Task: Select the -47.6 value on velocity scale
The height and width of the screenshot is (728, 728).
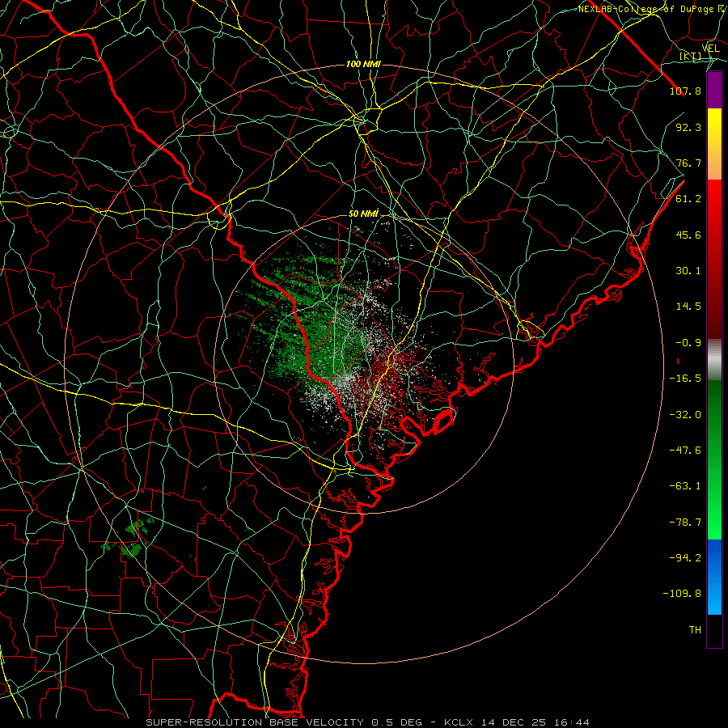Action: pyautogui.click(x=685, y=451)
